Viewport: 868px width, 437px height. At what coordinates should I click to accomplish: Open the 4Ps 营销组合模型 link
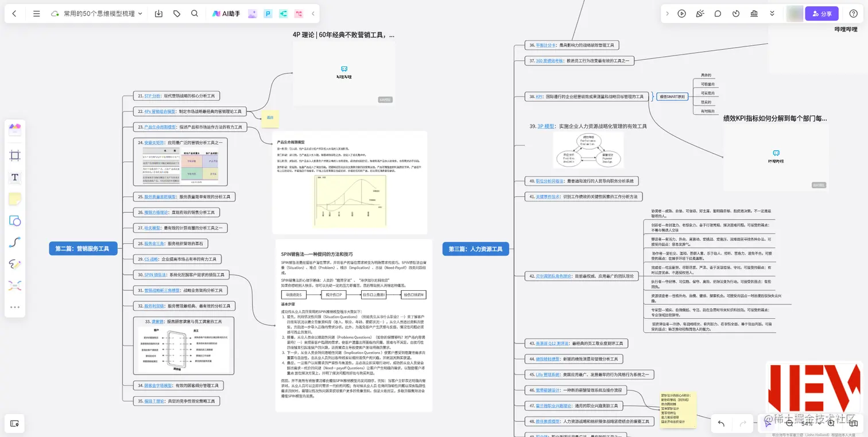(160, 111)
